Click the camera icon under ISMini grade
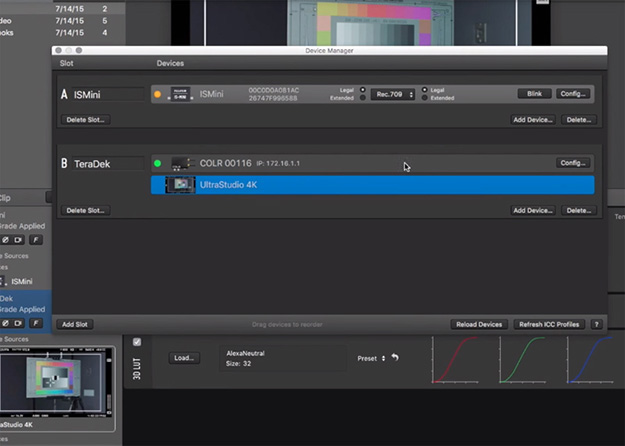The width and height of the screenshot is (625, 446). pyautogui.click(x=17, y=240)
